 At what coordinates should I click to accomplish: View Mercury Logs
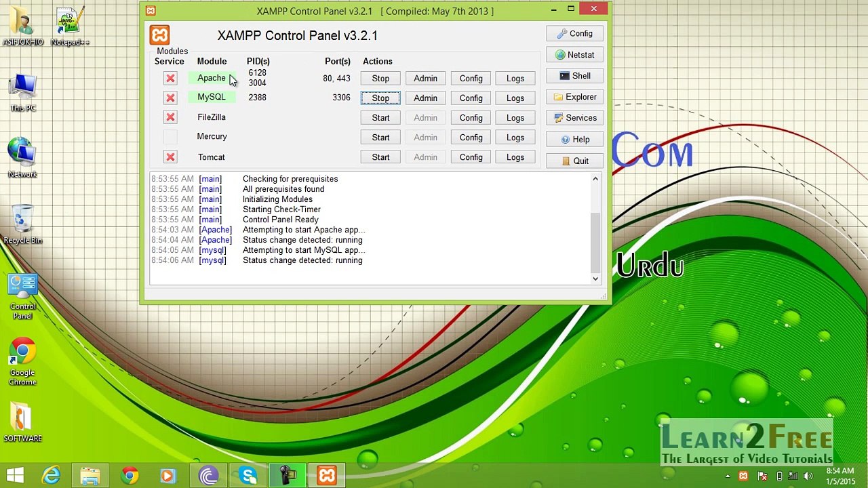(515, 138)
